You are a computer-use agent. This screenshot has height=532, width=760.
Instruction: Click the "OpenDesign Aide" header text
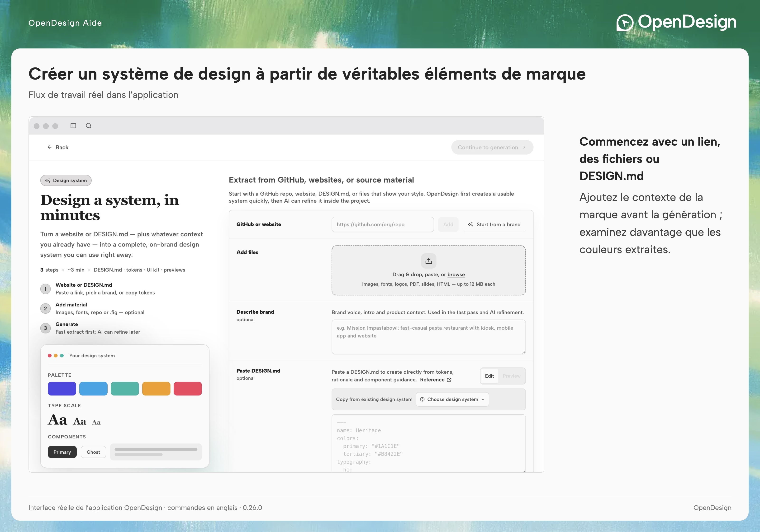click(65, 23)
